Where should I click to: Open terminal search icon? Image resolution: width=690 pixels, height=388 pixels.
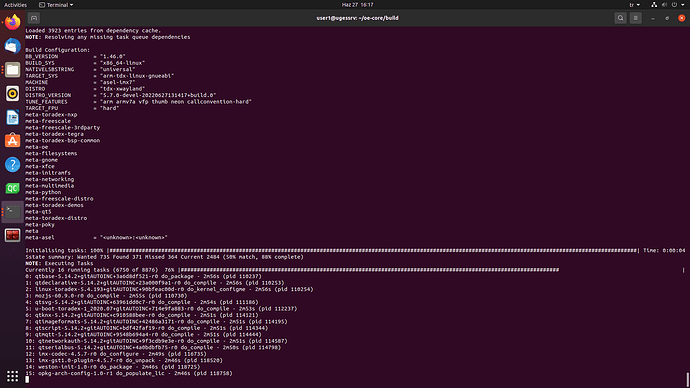pyautogui.click(x=620, y=18)
